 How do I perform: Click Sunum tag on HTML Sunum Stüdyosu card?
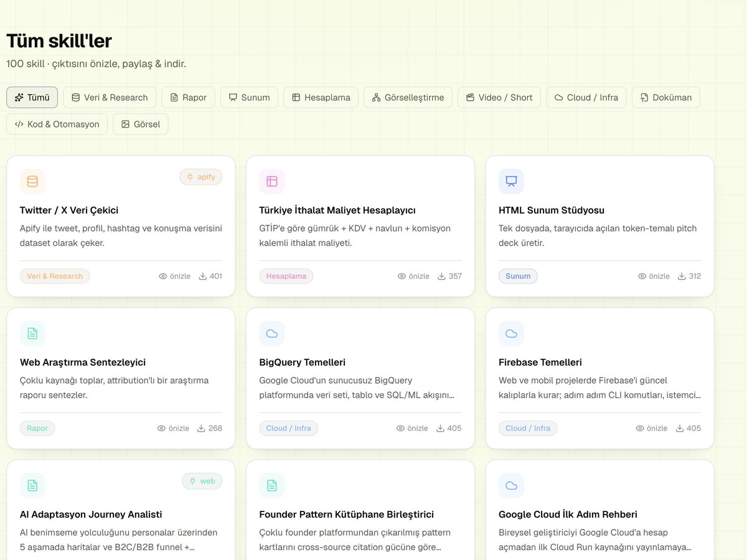(x=518, y=276)
